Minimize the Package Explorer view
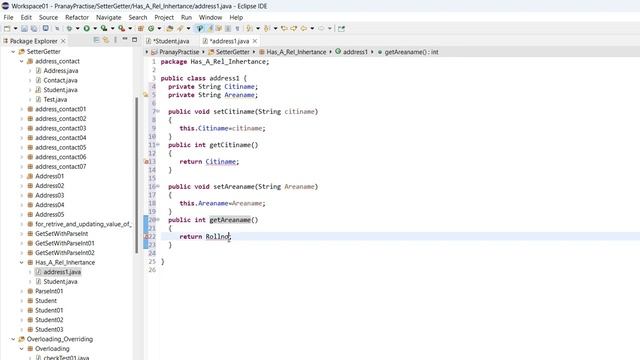The image size is (640, 360). tap(125, 40)
